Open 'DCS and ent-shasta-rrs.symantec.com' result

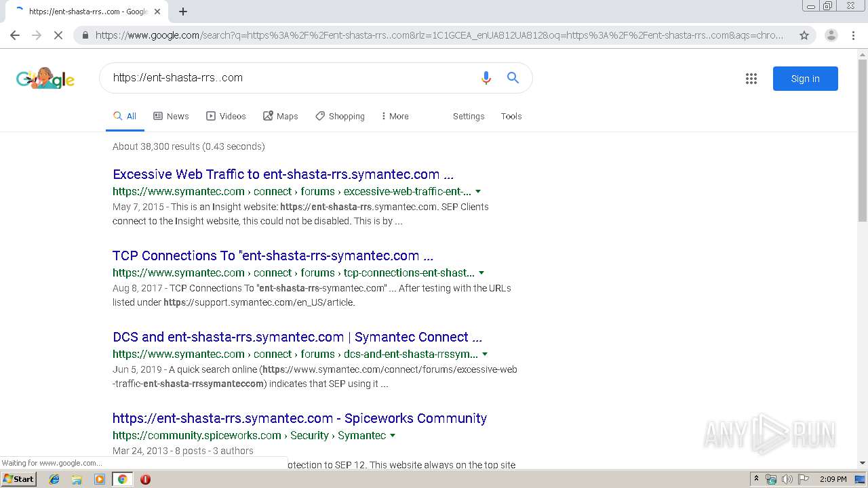[x=297, y=337]
